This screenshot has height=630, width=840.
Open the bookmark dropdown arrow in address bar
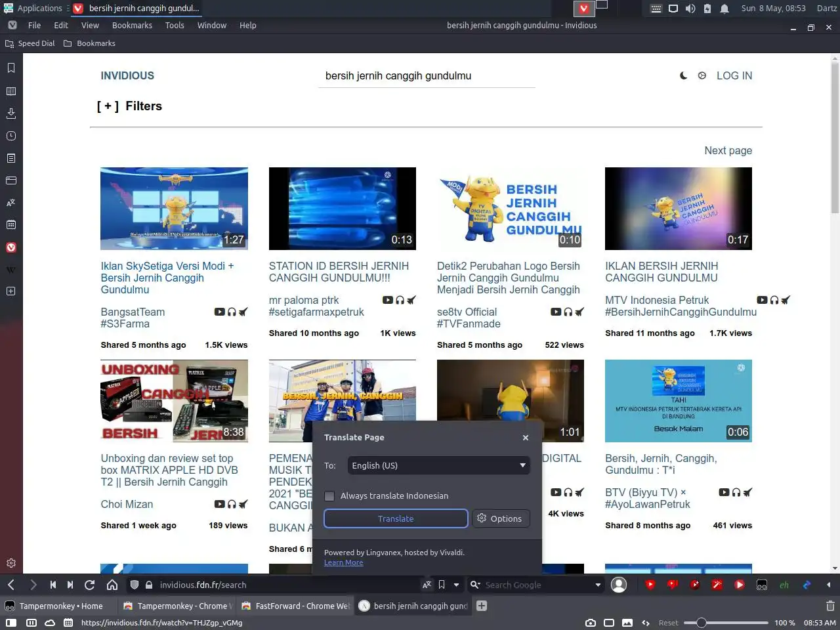pyautogui.click(x=456, y=585)
